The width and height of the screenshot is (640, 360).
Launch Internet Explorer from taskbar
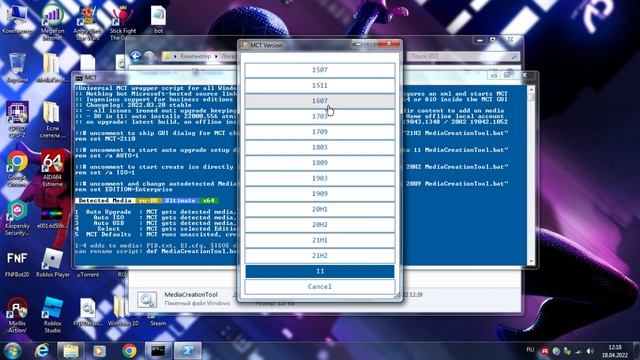pos(41,351)
